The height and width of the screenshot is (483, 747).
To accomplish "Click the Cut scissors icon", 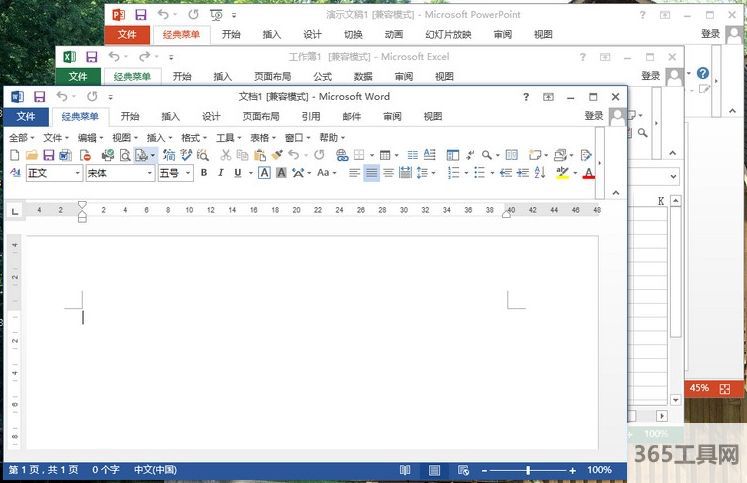I will pos(225,155).
